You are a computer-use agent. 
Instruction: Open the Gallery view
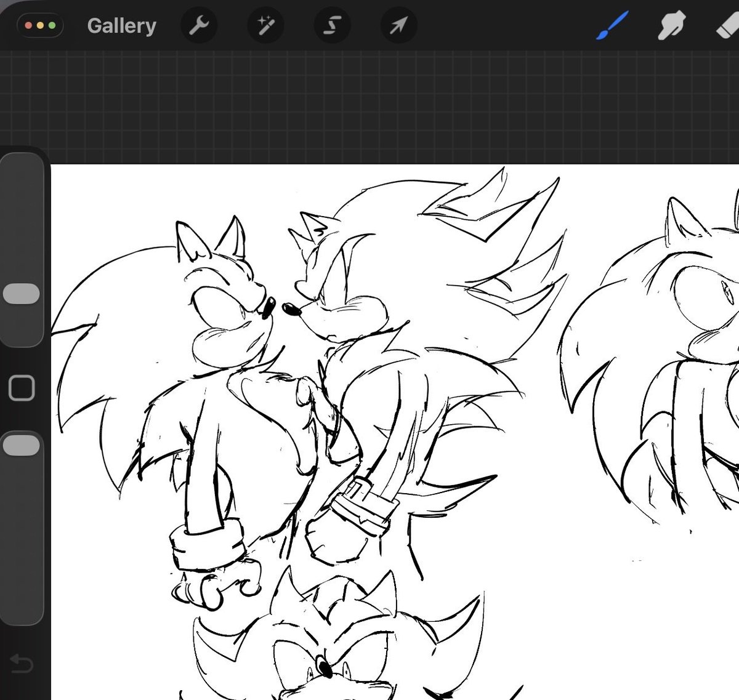121,26
